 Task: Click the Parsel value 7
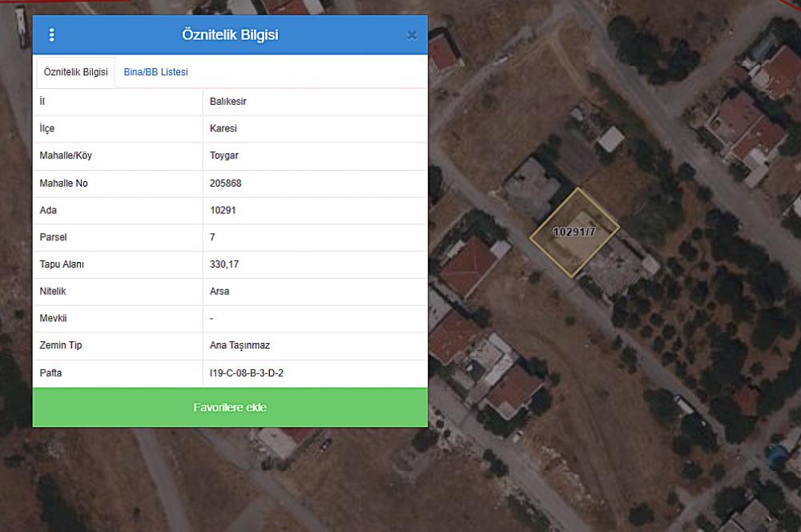pos(212,237)
